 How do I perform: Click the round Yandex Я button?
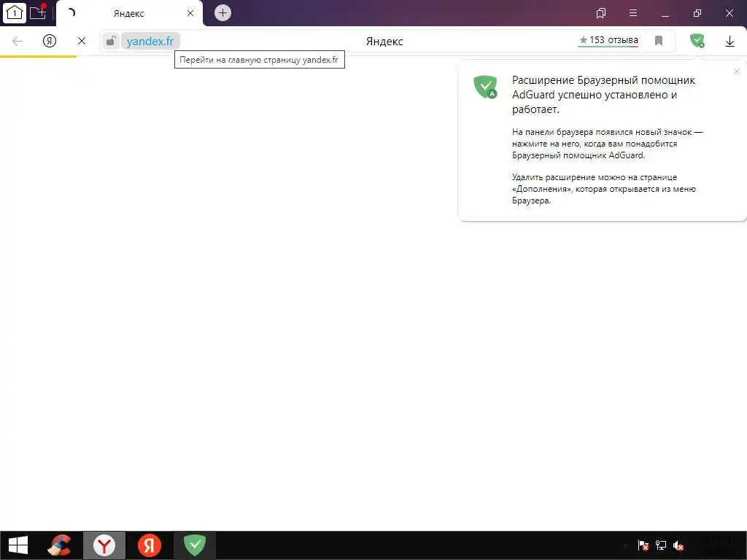click(x=50, y=41)
